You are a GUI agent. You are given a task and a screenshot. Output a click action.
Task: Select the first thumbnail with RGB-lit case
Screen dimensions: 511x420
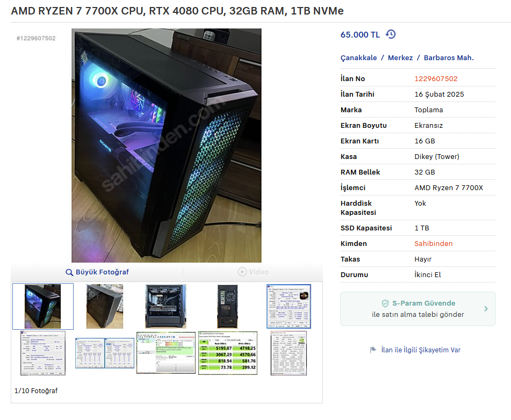pyautogui.click(x=42, y=306)
